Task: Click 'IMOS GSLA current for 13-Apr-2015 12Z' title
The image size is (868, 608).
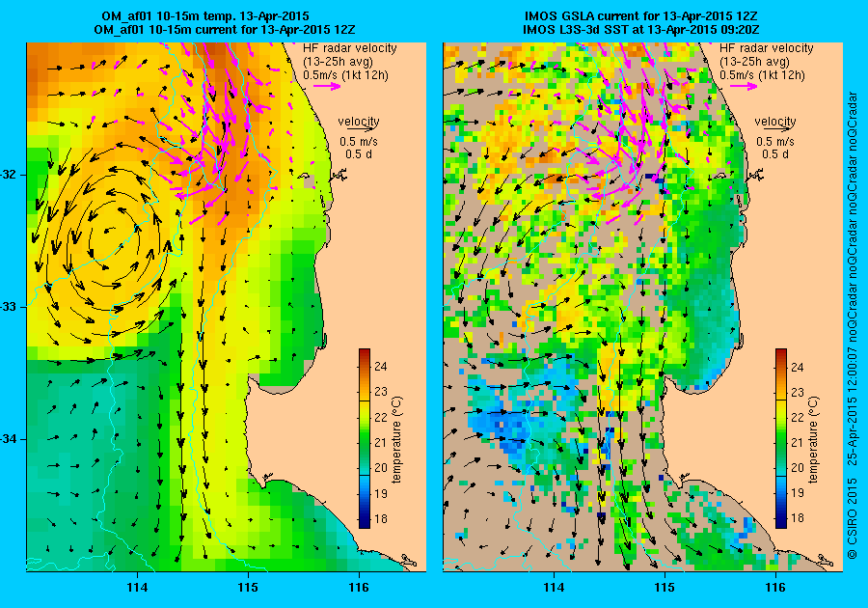Action: point(640,16)
